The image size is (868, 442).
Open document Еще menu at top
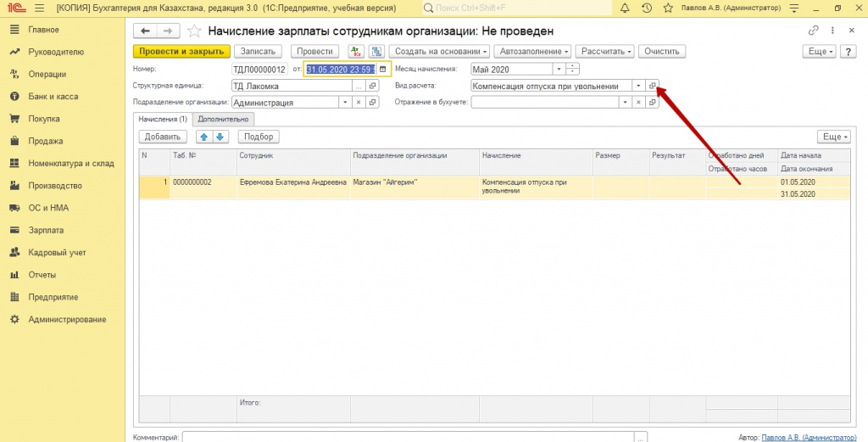(x=821, y=52)
